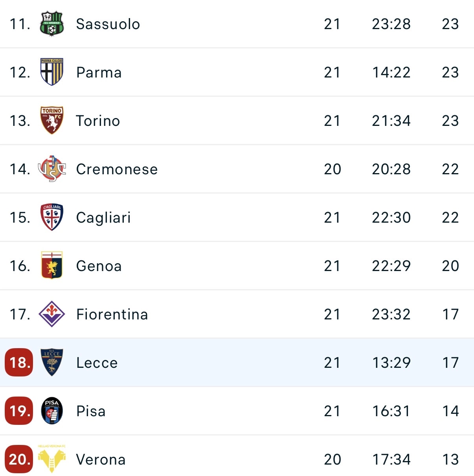The image size is (474, 476).
Task: Click the Fiorentina fleur-de-lis crest
Action: (51, 314)
